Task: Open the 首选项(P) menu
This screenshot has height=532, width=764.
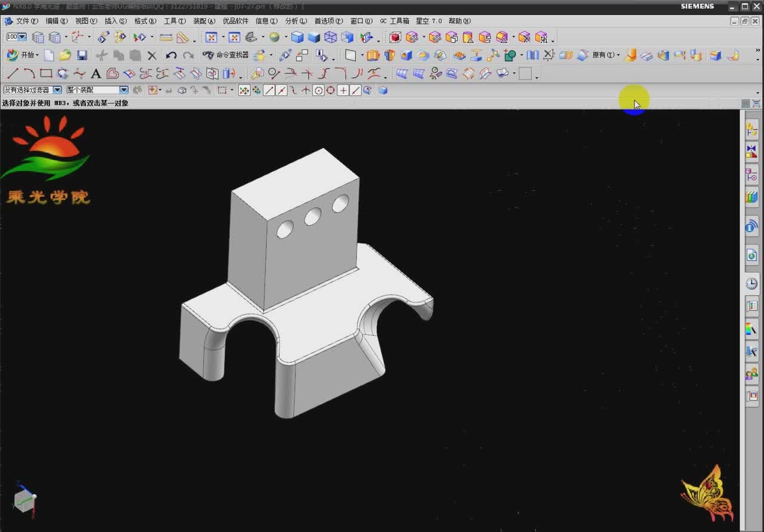Action: pos(329,21)
